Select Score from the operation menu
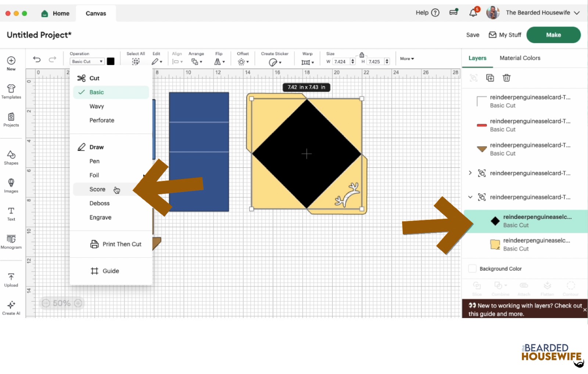Screen dimensions: 588x374 [x=97, y=189]
